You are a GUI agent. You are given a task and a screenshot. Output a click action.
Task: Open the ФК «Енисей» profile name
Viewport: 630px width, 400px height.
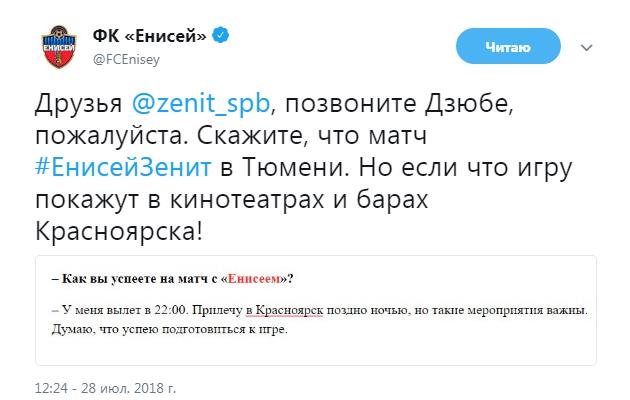tap(150, 37)
